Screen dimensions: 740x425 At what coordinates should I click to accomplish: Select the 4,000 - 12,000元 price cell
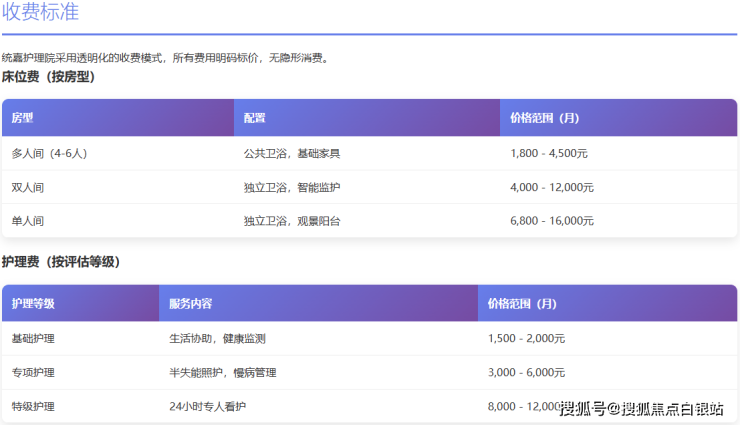(x=551, y=187)
